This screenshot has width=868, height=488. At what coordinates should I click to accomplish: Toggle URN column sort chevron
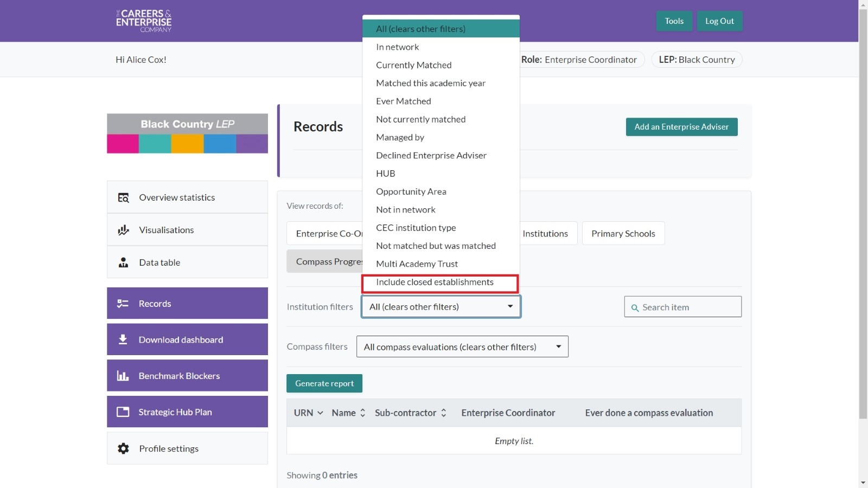pyautogui.click(x=320, y=413)
